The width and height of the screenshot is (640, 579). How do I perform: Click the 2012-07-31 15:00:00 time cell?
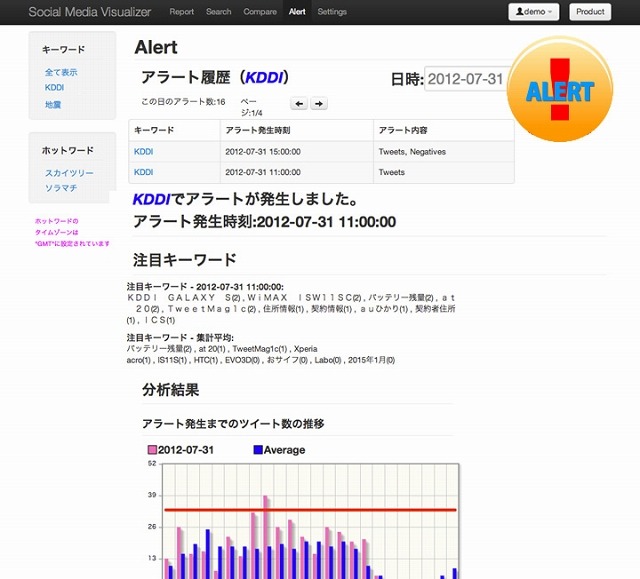[297, 152]
